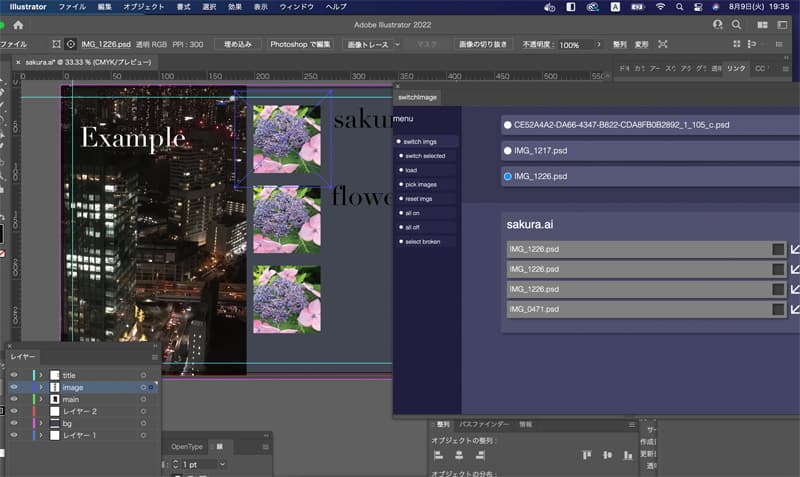Open the Align panel flyout menu
The height and width of the screenshot is (477, 800).
(x=632, y=424)
